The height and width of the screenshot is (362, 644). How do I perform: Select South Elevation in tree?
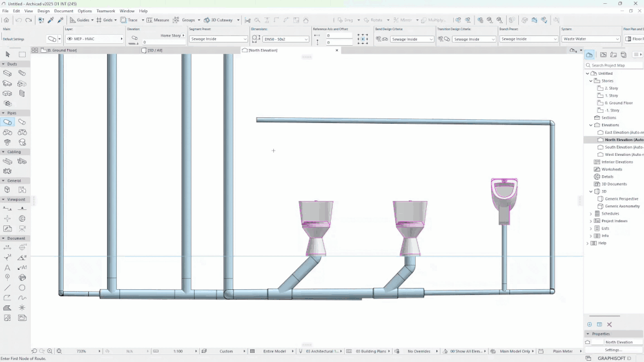tap(623, 148)
